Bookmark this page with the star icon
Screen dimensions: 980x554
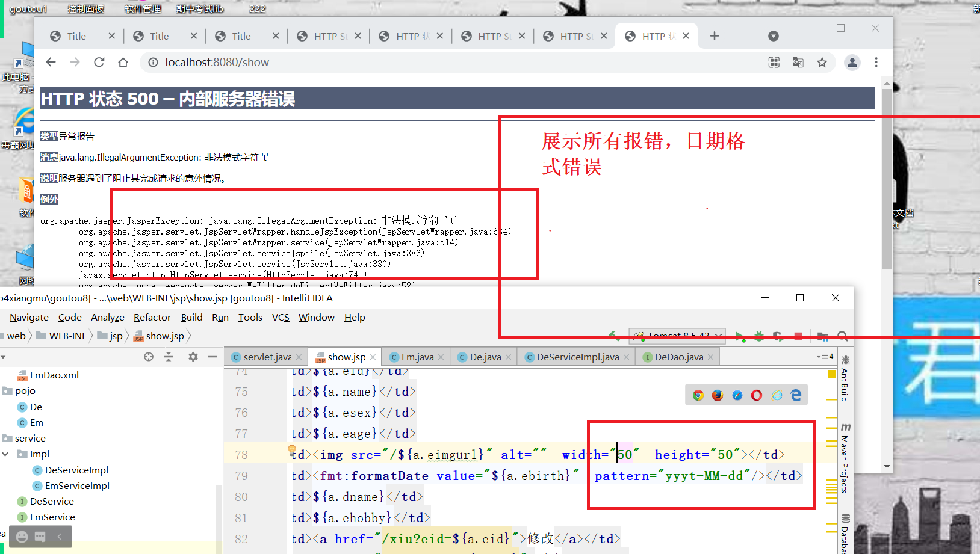point(822,62)
